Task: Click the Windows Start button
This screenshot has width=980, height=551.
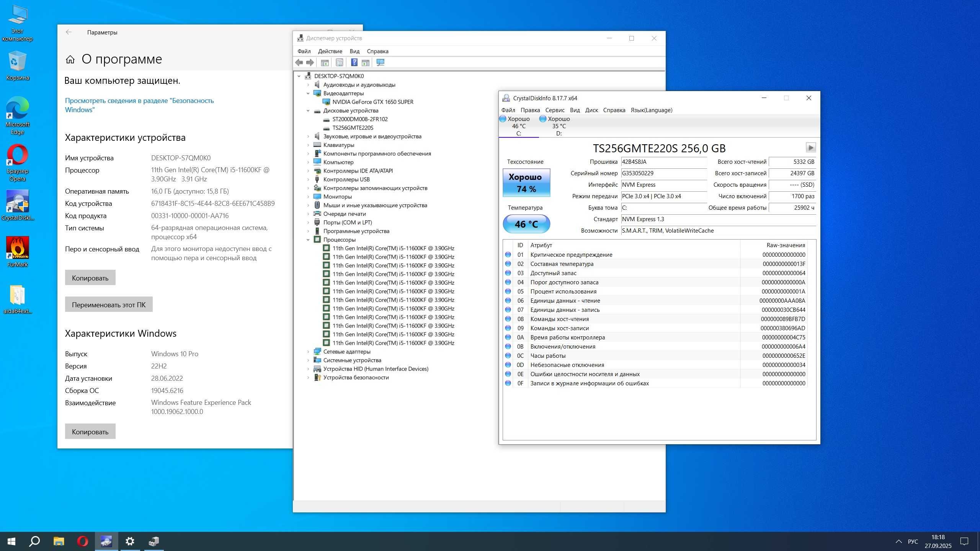Action: (x=11, y=541)
